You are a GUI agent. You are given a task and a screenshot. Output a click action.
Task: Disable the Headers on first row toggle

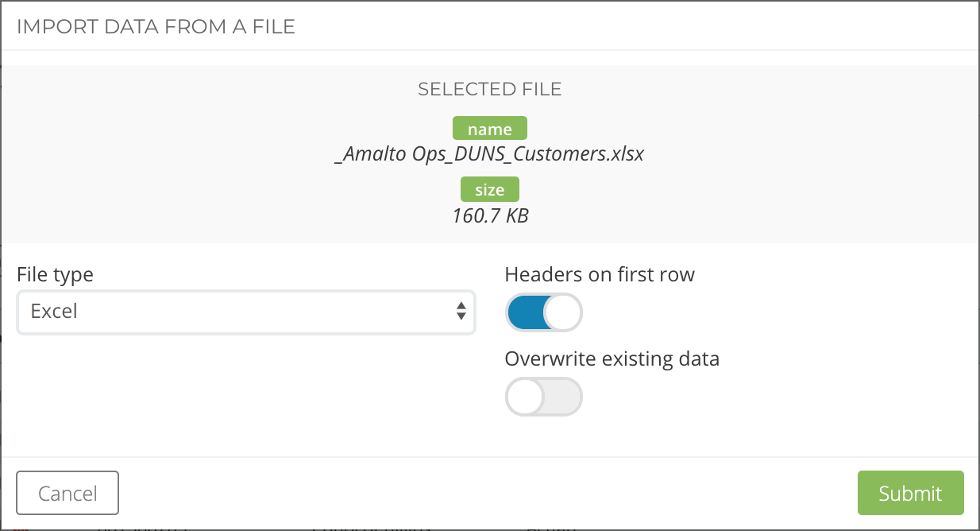(544, 312)
